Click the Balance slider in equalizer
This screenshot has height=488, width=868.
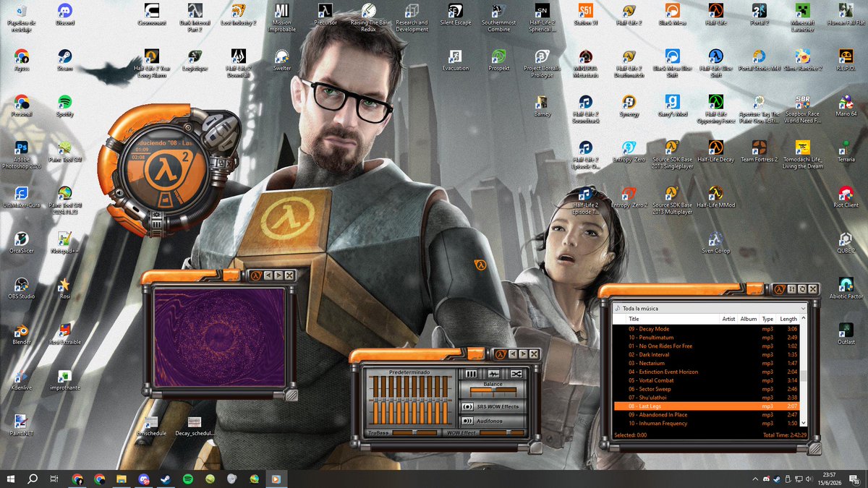(493, 391)
